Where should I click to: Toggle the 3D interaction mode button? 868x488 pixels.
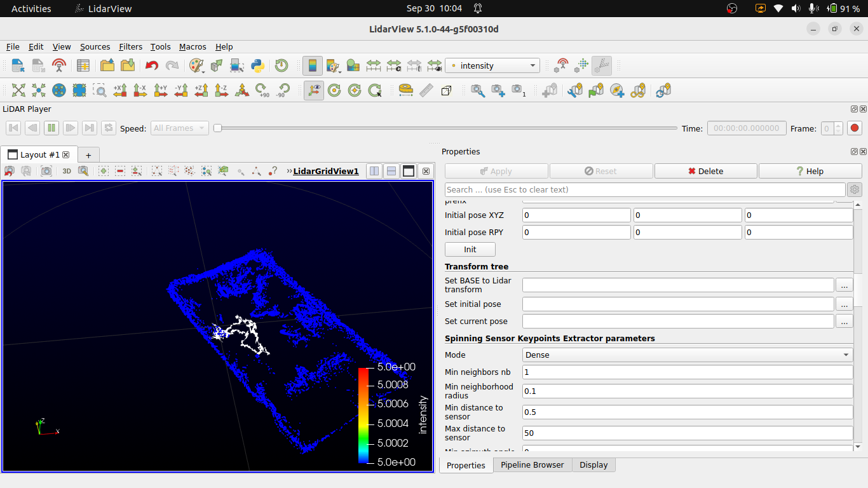(67, 171)
